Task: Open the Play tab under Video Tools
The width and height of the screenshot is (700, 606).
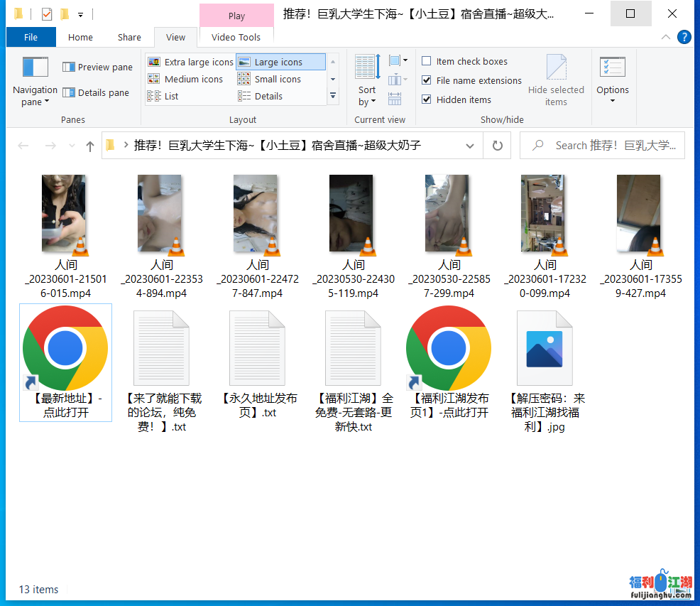Action: 236,15
